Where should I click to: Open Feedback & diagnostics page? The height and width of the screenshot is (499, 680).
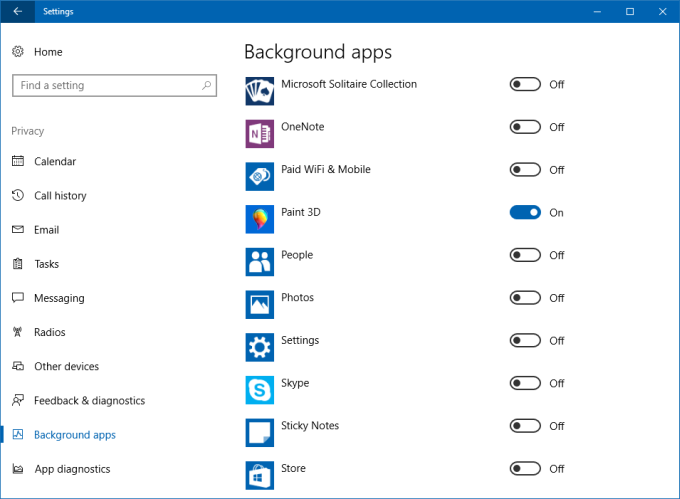pos(89,401)
